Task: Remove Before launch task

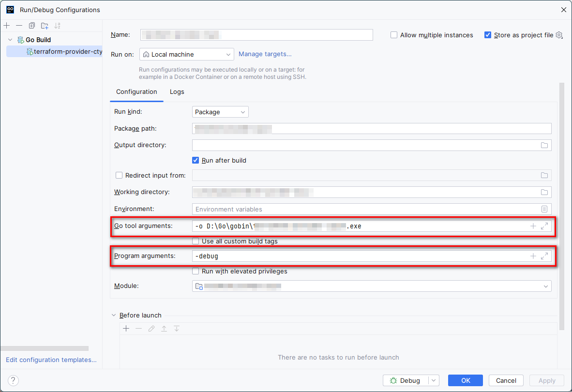Action: (138, 329)
